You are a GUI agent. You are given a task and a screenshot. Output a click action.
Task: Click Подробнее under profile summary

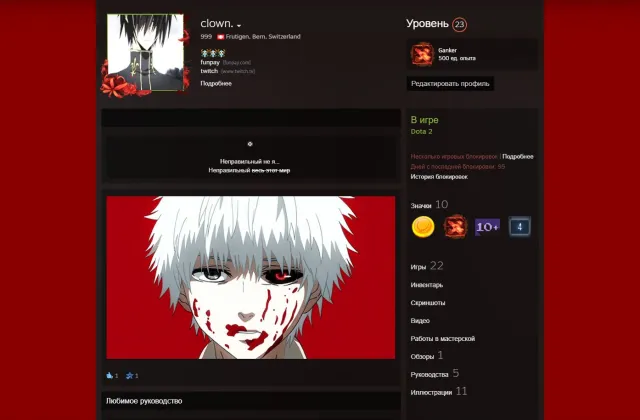point(216,83)
